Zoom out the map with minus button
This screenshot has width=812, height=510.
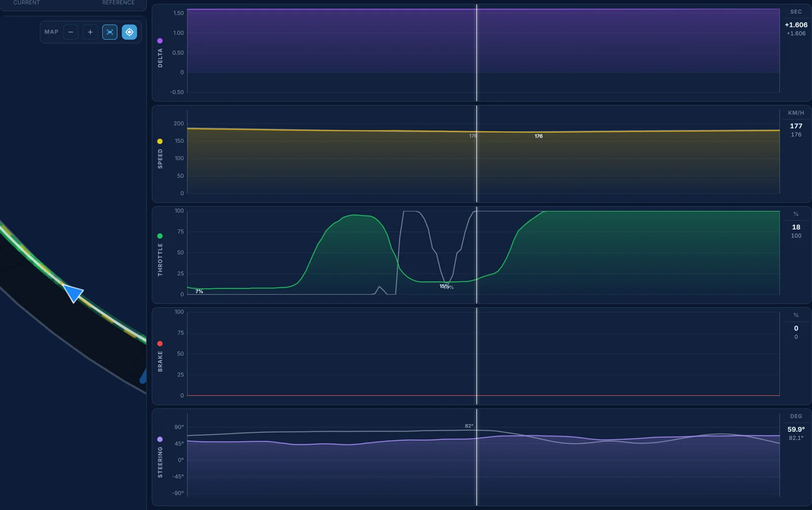point(71,32)
